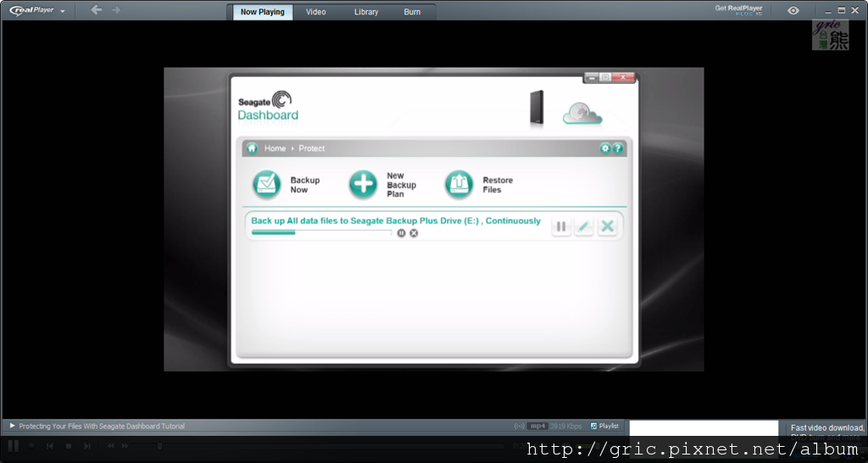The width and height of the screenshot is (868, 463).
Task: Select the cloud storage icon
Action: (582, 114)
